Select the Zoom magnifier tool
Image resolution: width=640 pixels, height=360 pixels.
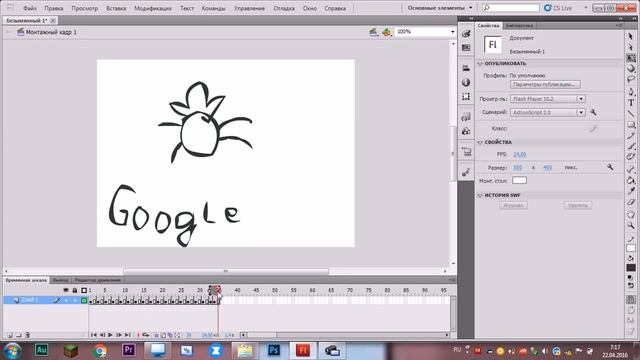[x=631, y=225]
